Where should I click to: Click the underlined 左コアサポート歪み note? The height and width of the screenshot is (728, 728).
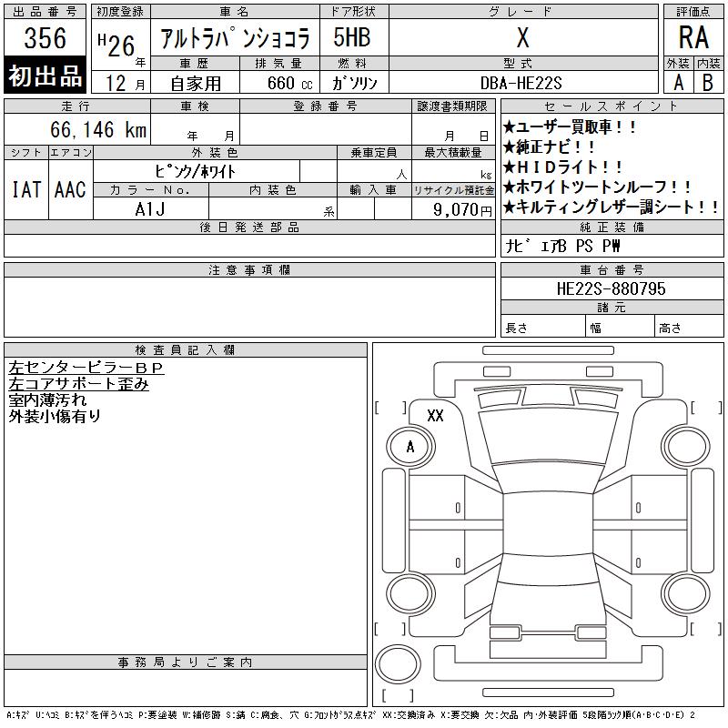coord(78,384)
